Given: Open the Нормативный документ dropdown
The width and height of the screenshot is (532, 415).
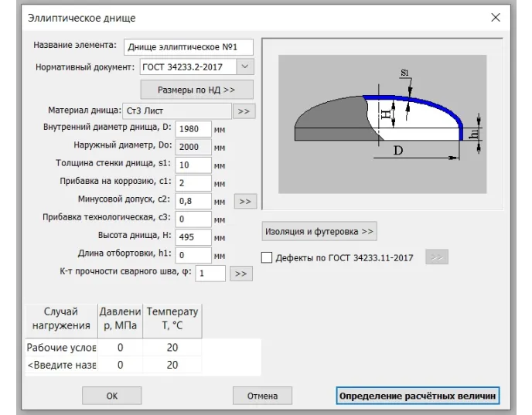Looking at the screenshot, I should [245, 67].
